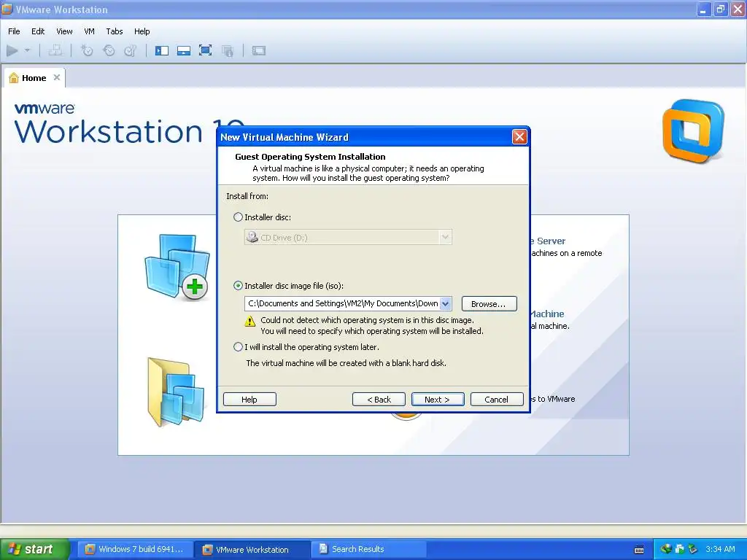
Task: Click the 3:34 AM system clock
Action: point(720,549)
